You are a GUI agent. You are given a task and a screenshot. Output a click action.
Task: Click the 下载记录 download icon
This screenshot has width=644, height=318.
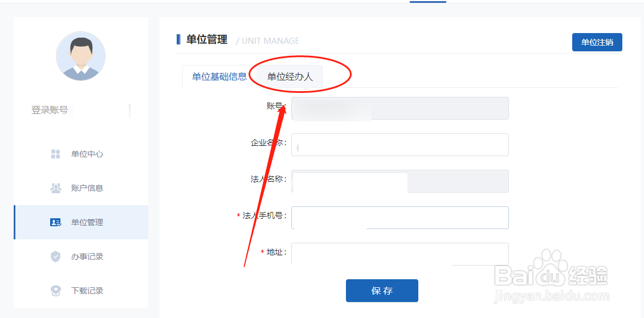click(x=55, y=291)
